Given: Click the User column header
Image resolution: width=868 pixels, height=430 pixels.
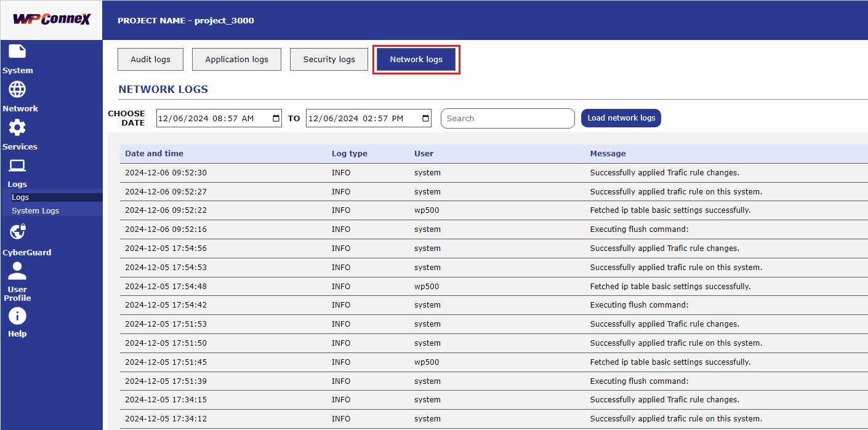Looking at the screenshot, I should point(424,154).
